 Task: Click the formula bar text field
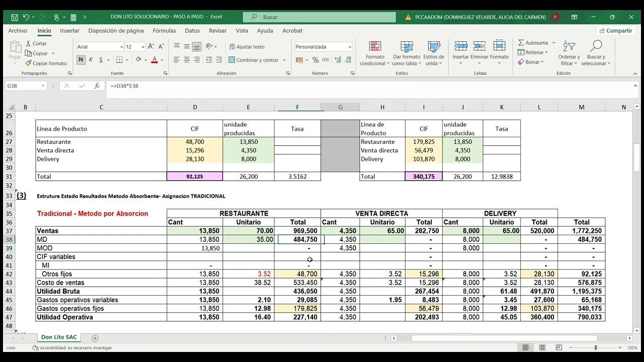tap(370, 86)
